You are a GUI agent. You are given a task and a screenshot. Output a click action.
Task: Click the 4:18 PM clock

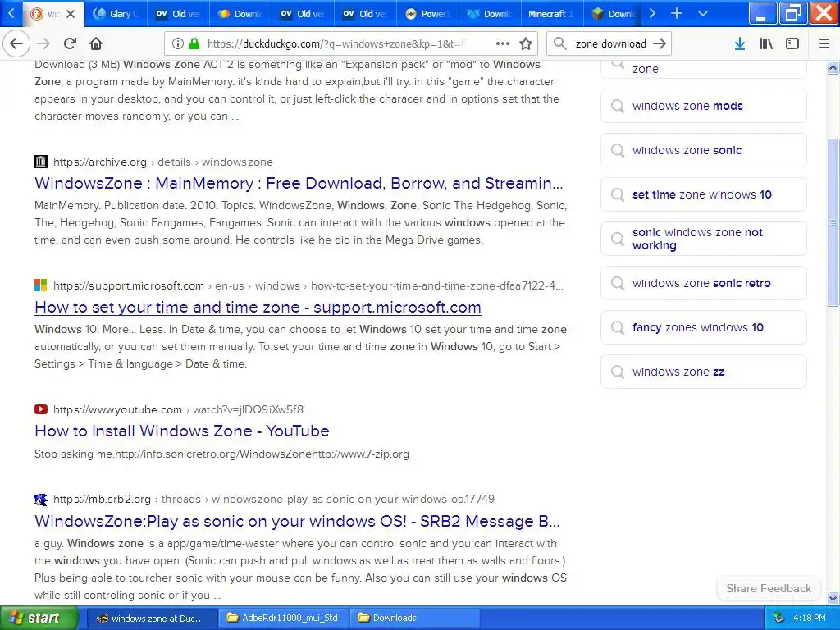point(810,619)
